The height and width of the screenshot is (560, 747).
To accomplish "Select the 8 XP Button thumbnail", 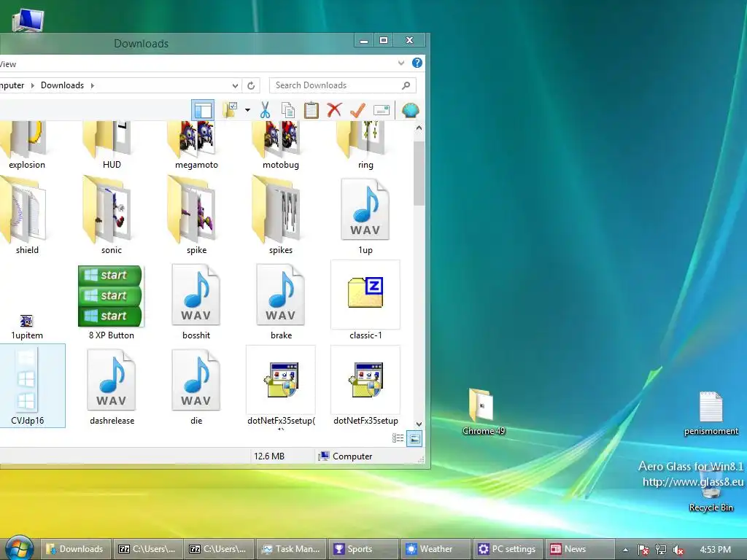I will [x=111, y=301].
